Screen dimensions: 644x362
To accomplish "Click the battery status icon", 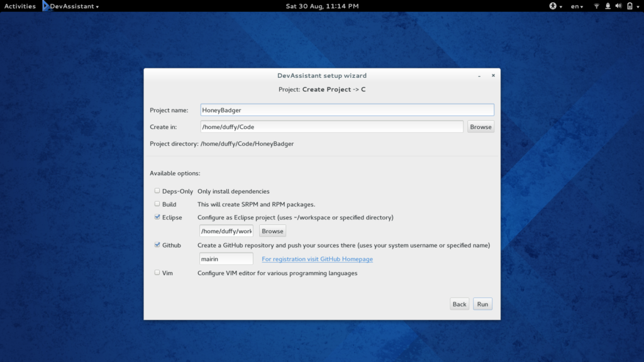I will coord(630,6).
